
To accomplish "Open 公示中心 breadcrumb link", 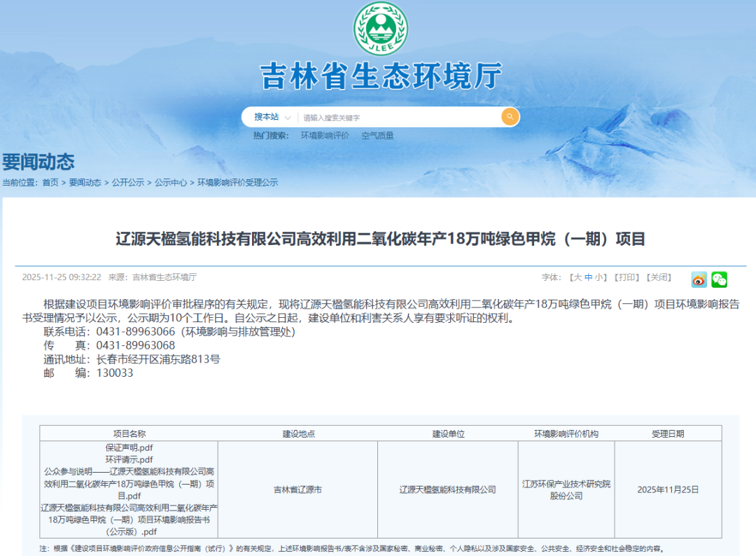I will (171, 182).
